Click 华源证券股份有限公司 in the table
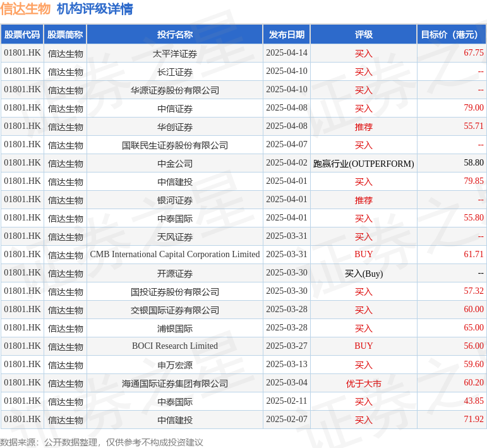The width and height of the screenshot is (487, 448). [175, 90]
